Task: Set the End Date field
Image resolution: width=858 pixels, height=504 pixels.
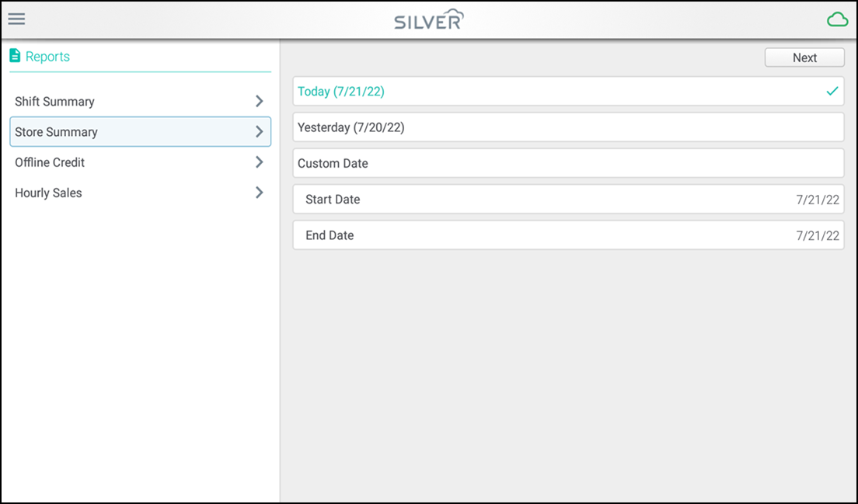Action: coord(569,235)
